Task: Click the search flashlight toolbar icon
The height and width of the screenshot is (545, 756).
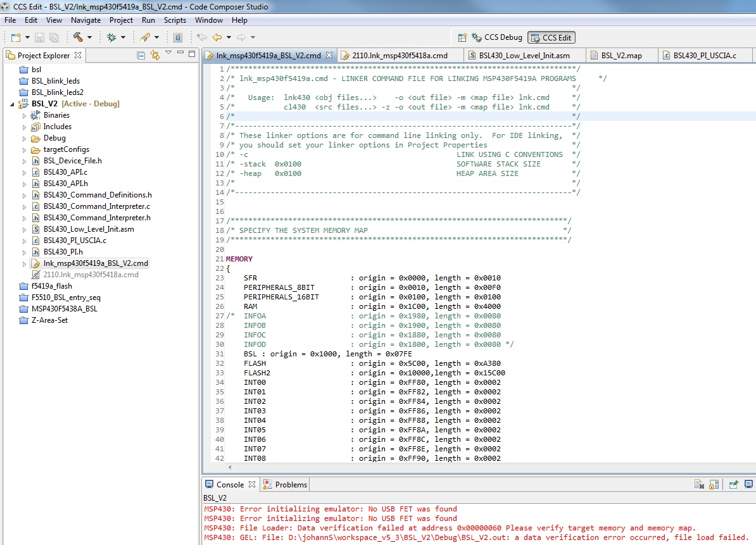Action: click(x=144, y=37)
